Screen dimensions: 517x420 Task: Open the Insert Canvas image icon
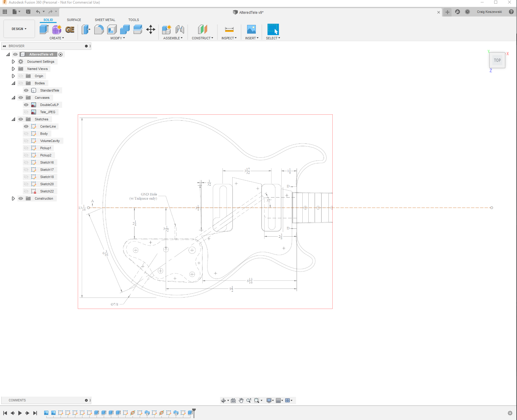pyautogui.click(x=252, y=29)
